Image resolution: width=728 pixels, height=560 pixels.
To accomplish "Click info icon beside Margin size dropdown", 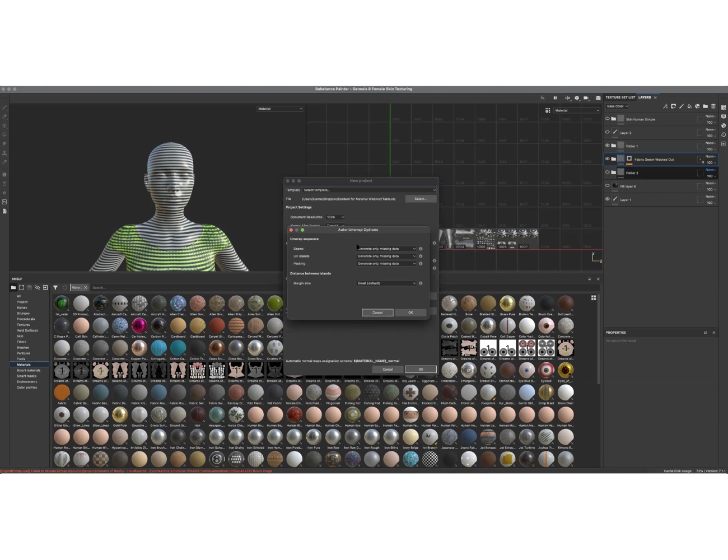I will (421, 283).
